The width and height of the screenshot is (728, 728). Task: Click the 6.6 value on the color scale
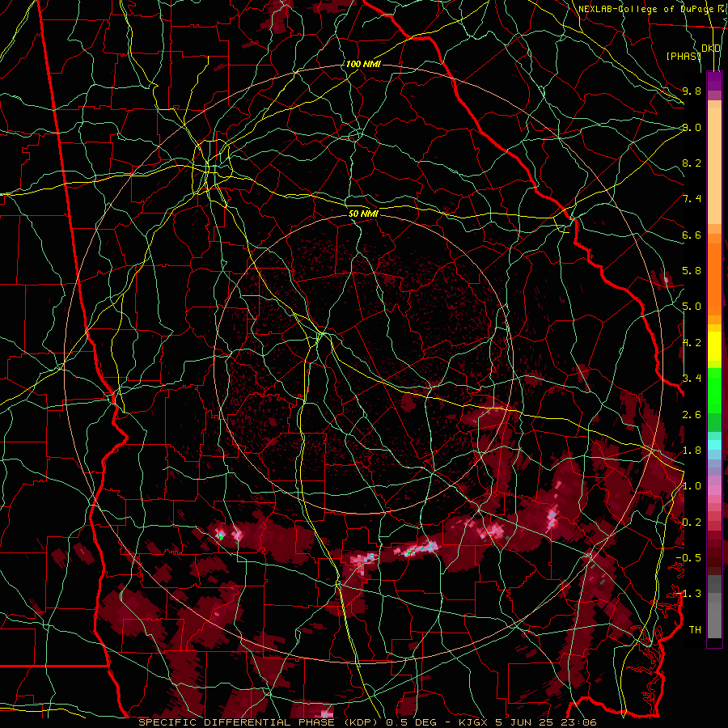(x=692, y=235)
